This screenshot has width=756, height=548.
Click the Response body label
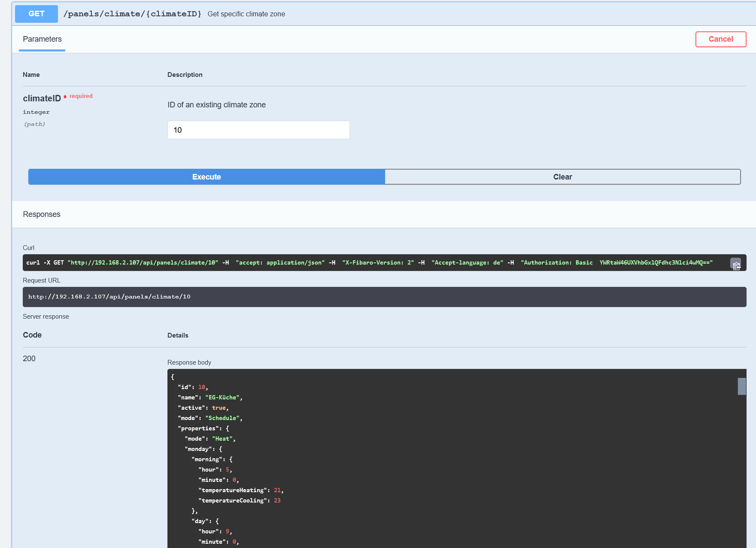pyautogui.click(x=189, y=362)
